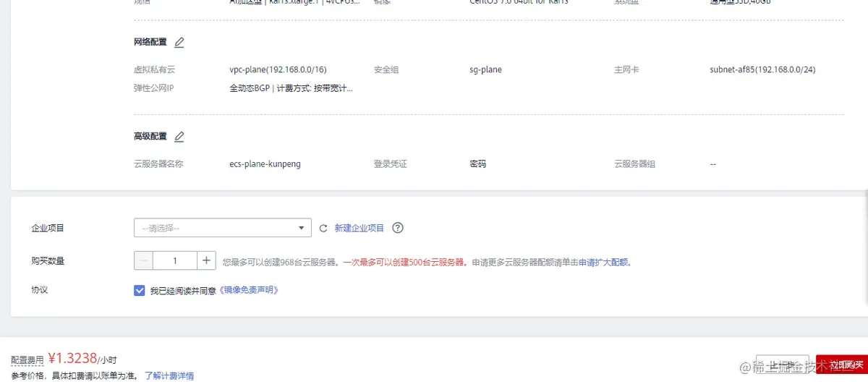
Task: Select the 安全组 label
Action: 386,70
